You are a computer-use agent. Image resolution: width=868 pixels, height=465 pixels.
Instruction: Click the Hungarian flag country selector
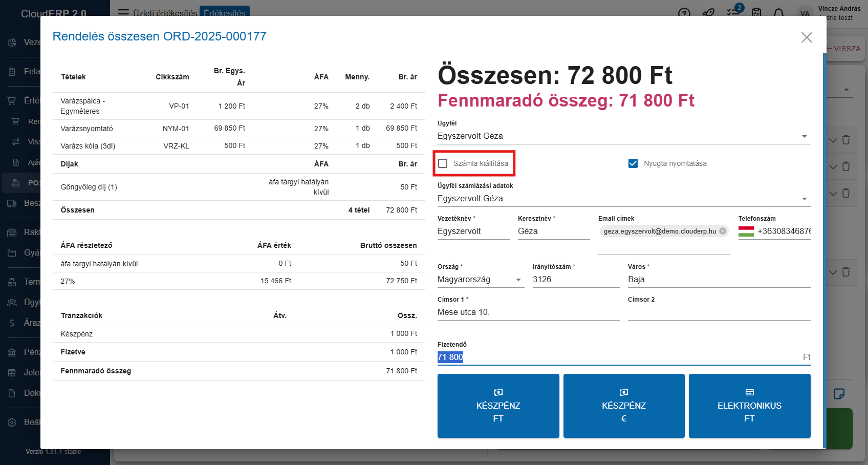tap(746, 231)
